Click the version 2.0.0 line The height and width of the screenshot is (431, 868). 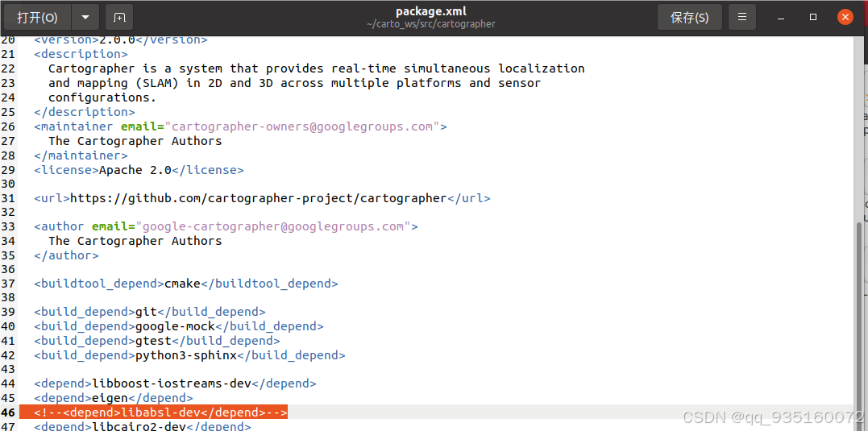[x=121, y=39]
